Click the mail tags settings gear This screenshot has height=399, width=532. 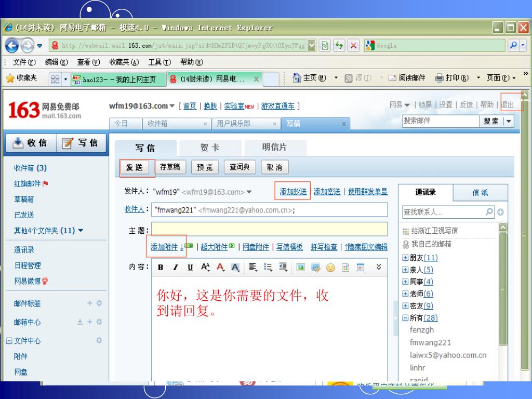[99, 303]
